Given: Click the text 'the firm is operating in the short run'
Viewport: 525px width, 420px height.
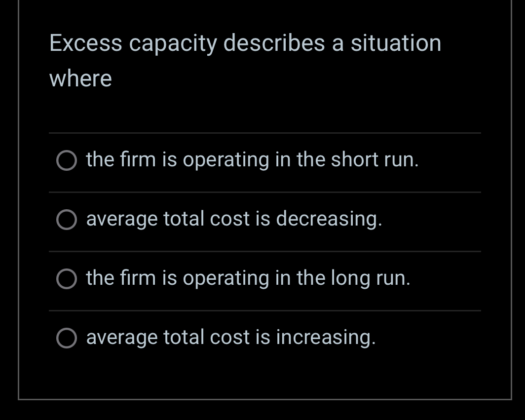Looking at the screenshot, I should click(253, 159).
